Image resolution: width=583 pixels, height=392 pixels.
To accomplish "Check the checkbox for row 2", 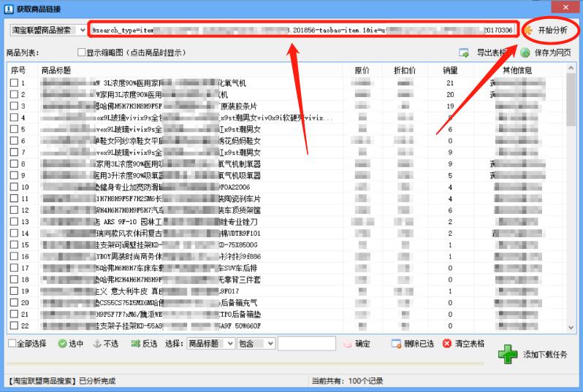I will pyautogui.click(x=14, y=94).
